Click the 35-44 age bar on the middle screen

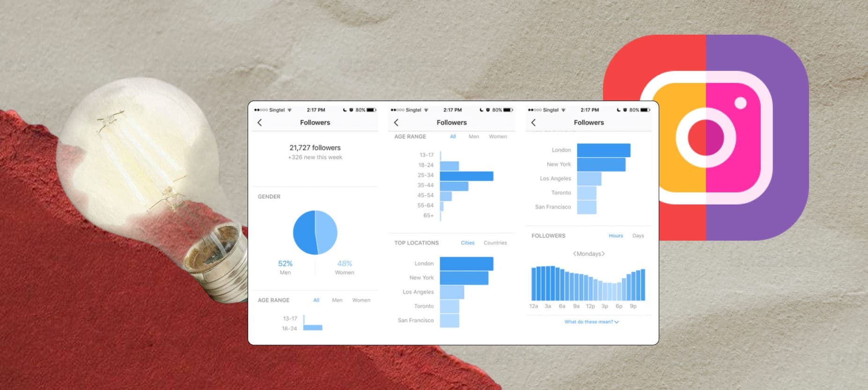click(x=454, y=186)
